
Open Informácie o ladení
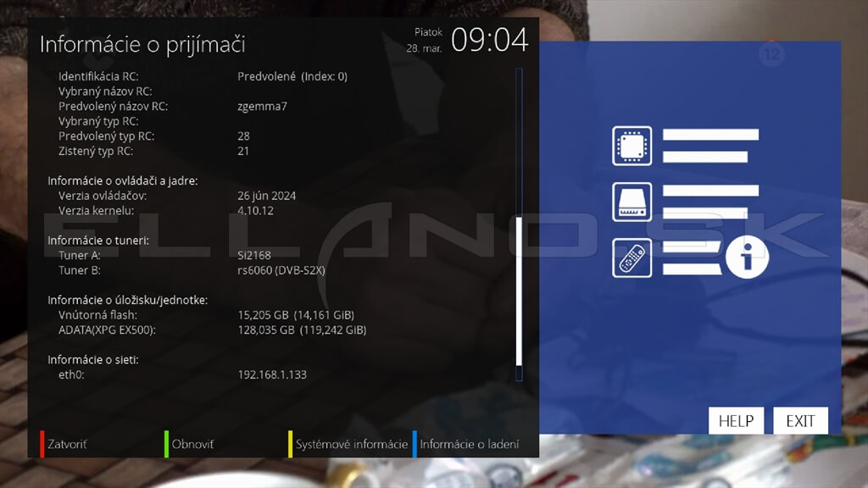tap(469, 444)
